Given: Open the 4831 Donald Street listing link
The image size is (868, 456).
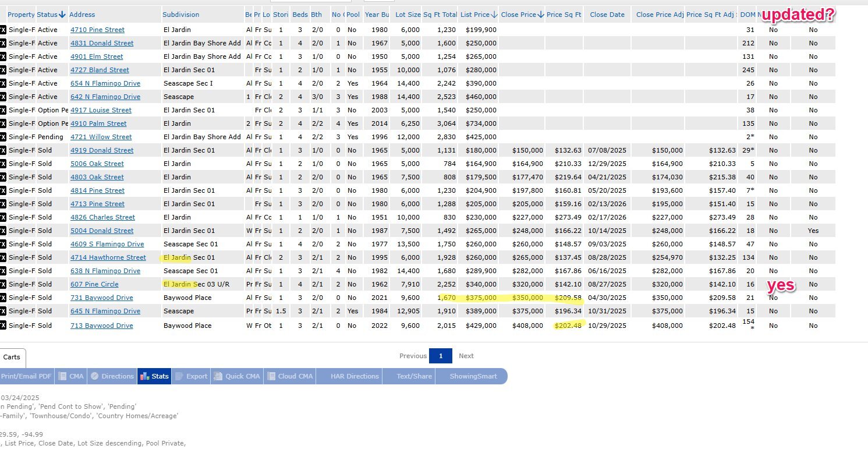Looking at the screenshot, I should (102, 43).
